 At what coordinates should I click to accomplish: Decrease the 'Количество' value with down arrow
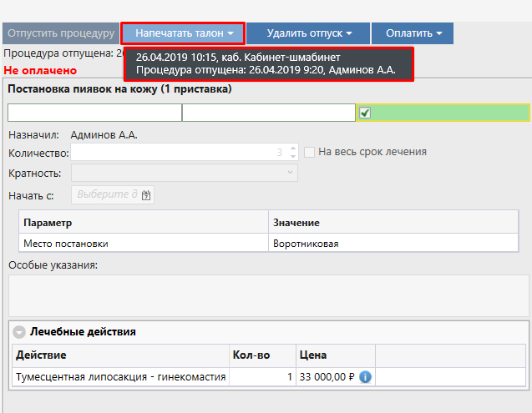[x=292, y=156]
